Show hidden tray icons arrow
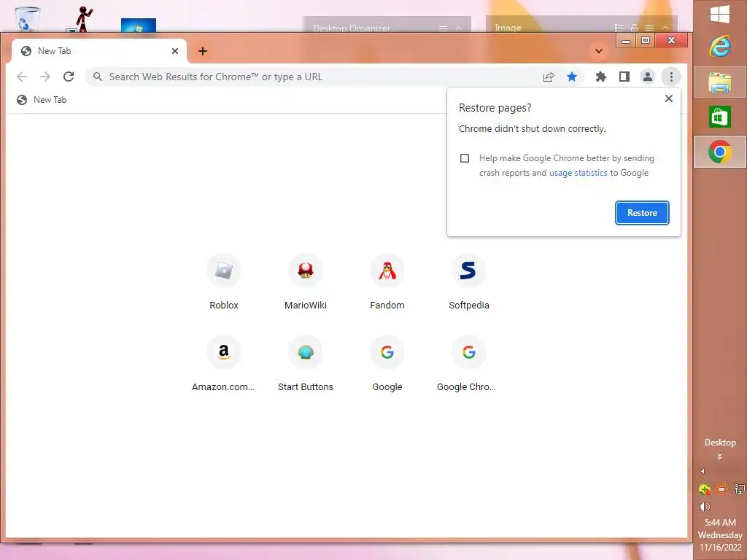 click(x=703, y=472)
